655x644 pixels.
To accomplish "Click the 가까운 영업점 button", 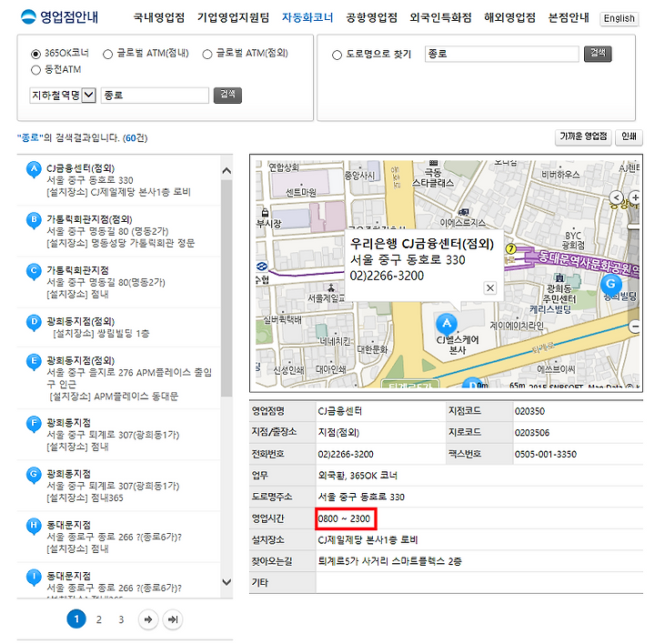I will [583, 137].
